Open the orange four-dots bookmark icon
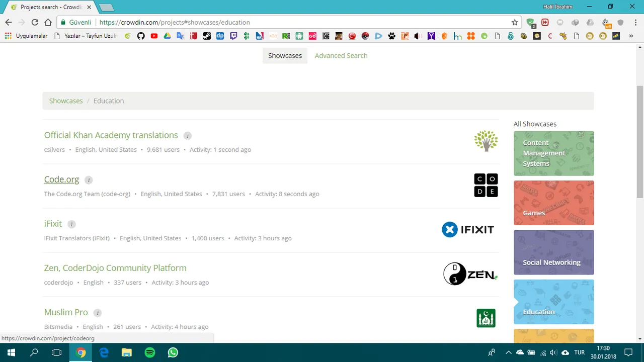 (x=471, y=36)
